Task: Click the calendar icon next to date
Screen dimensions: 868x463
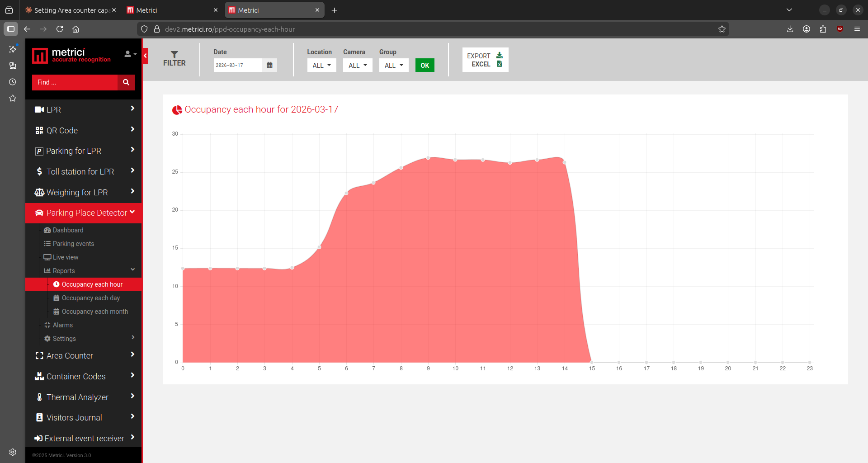Action: 269,65
